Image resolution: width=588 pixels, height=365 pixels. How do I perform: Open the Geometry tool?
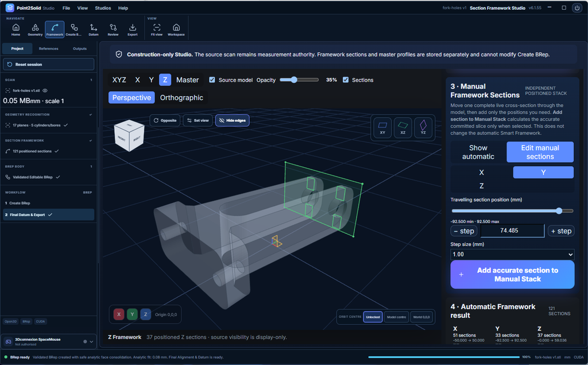(x=35, y=29)
